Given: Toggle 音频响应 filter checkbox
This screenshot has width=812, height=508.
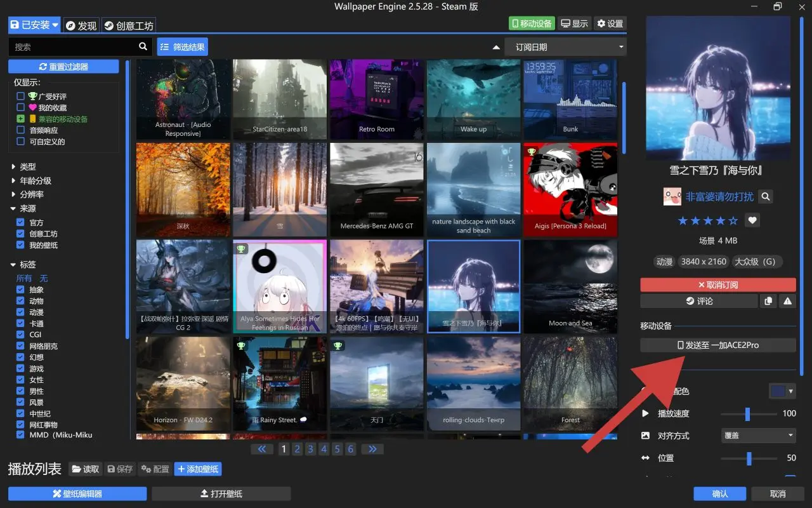Looking at the screenshot, I should pos(21,130).
